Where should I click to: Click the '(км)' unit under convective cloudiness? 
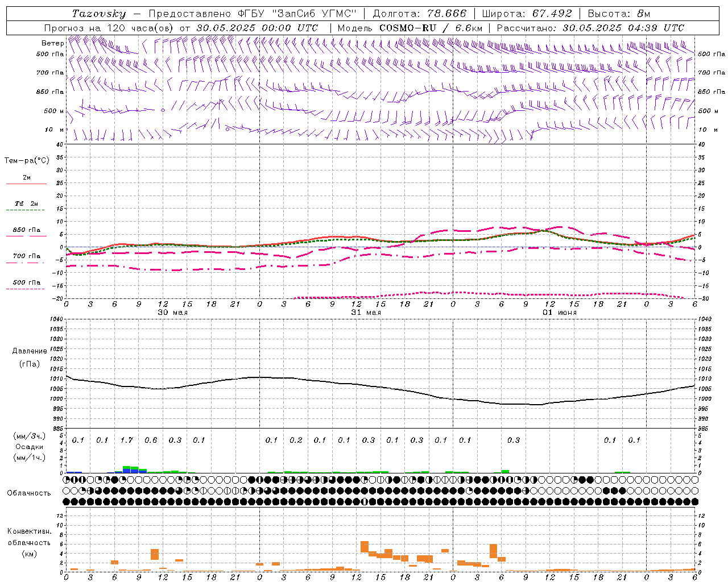point(29,554)
